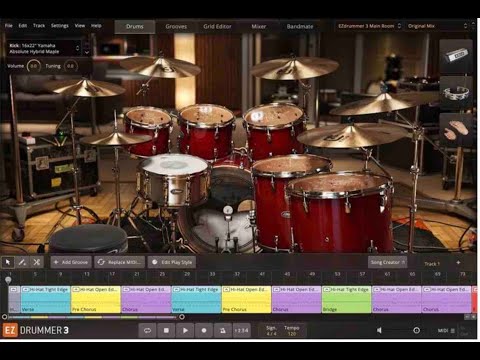Click bar 37 on the timeline ruler
Image resolution: width=480 pixels, height=360 pixels.
click(237, 274)
